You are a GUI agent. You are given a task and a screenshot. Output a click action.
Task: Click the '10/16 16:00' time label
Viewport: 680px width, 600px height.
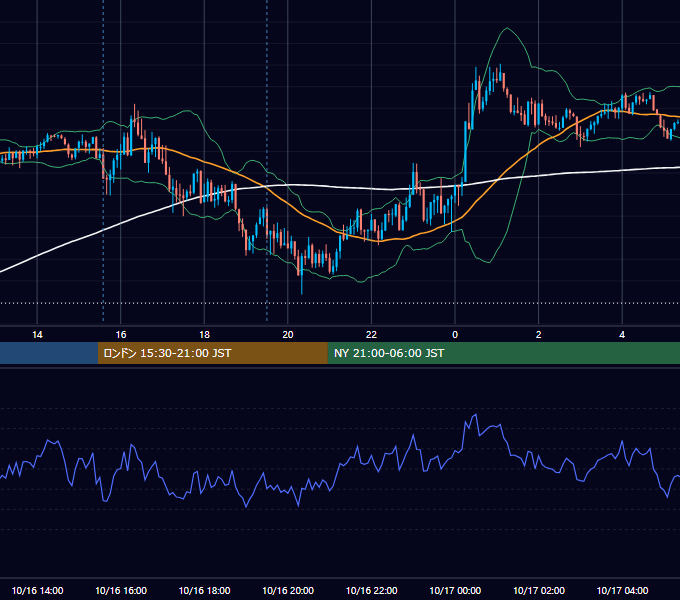click(x=121, y=590)
